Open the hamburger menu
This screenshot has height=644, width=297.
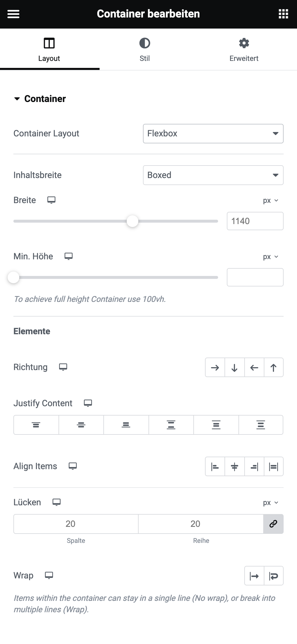(x=13, y=14)
